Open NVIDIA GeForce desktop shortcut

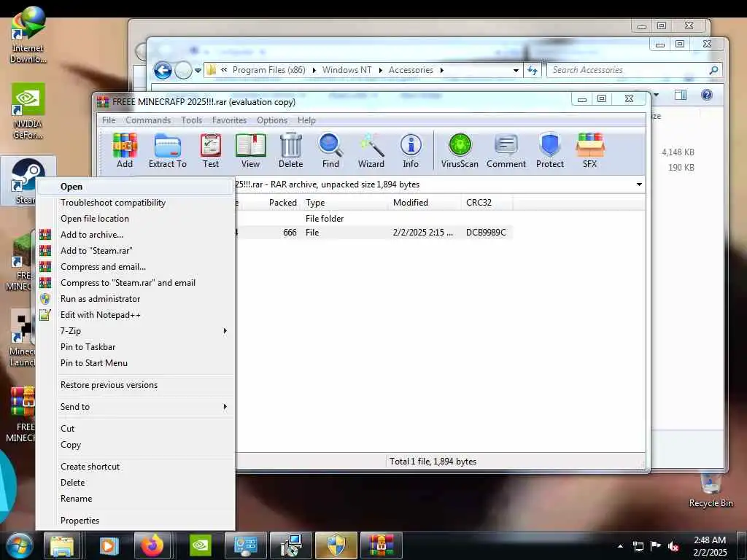tap(28, 112)
